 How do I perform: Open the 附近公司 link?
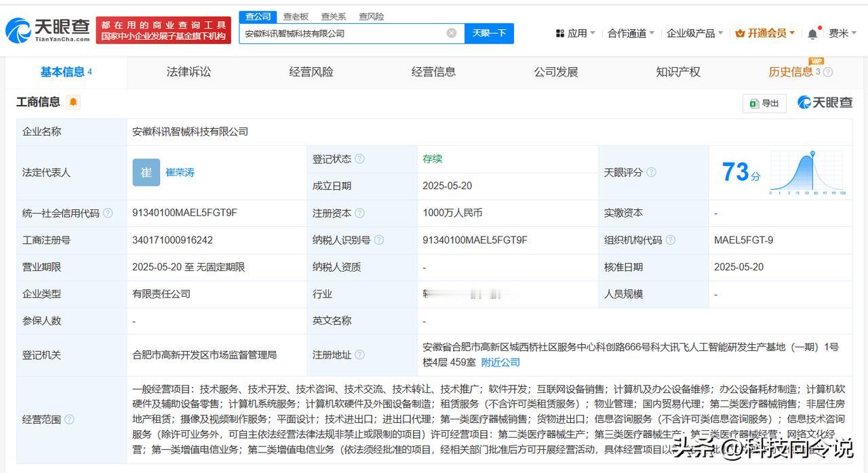(x=500, y=363)
